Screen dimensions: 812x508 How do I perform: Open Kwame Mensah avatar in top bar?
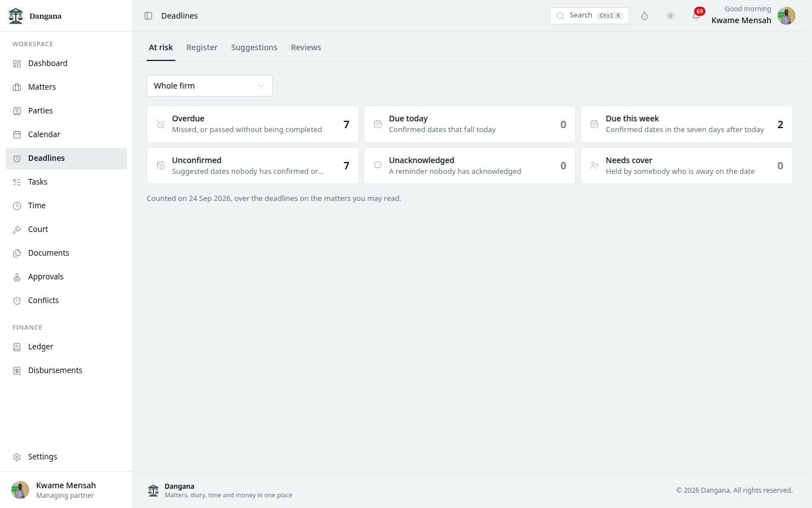[787, 16]
